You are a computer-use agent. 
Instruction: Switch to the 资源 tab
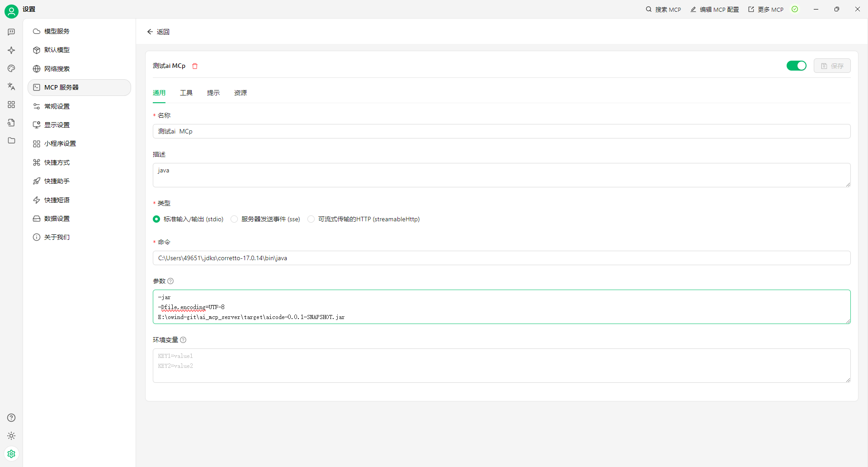click(241, 93)
